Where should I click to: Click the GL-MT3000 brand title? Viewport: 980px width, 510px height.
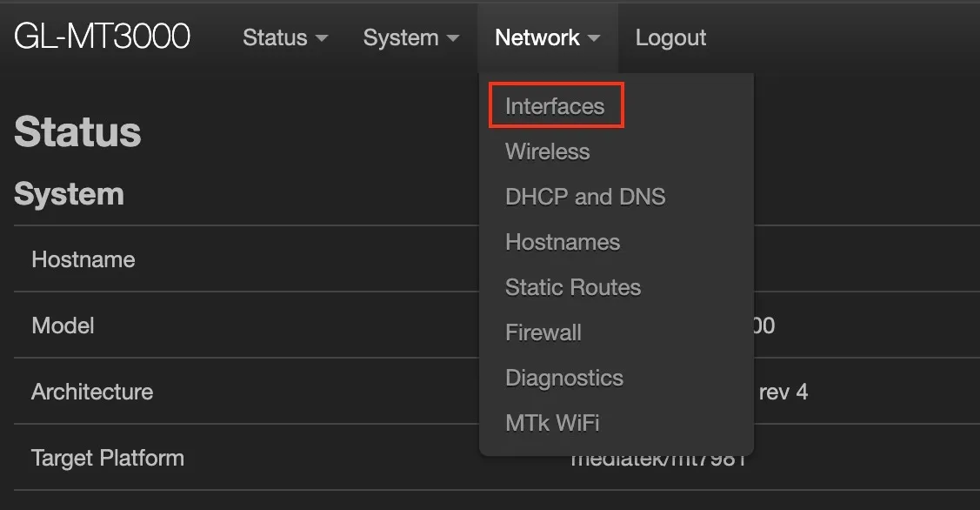pos(102,37)
